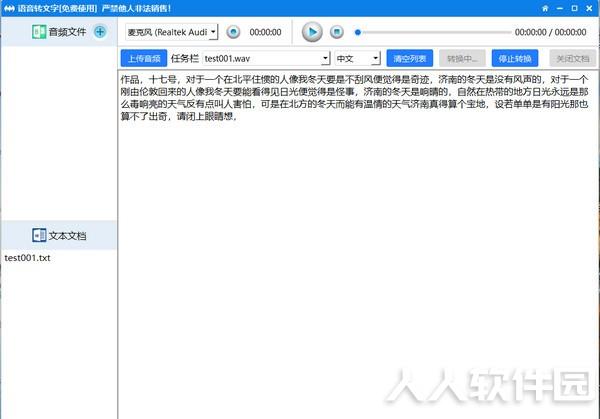Click the recording timer 00:00:00
This screenshot has width=600, height=419.
pyautogui.click(x=265, y=32)
